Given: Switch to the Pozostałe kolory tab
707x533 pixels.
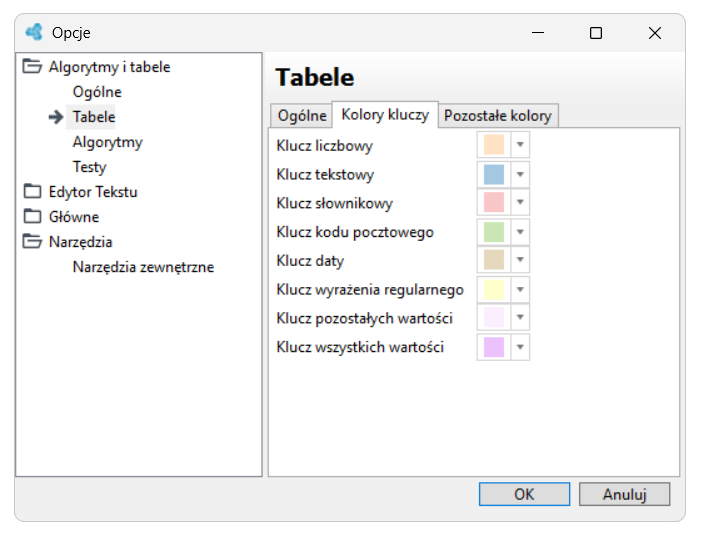Looking at the screenshot, I should tap(498, 116).
